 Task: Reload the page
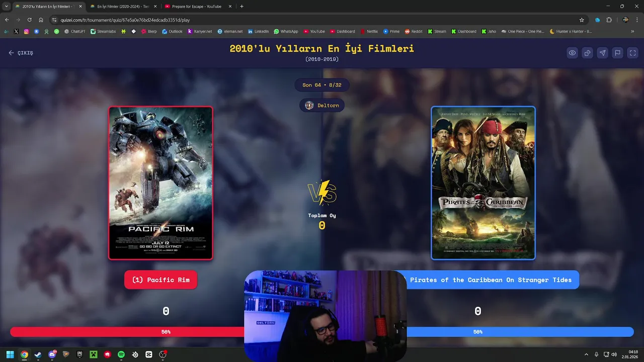tap(29, 20)
